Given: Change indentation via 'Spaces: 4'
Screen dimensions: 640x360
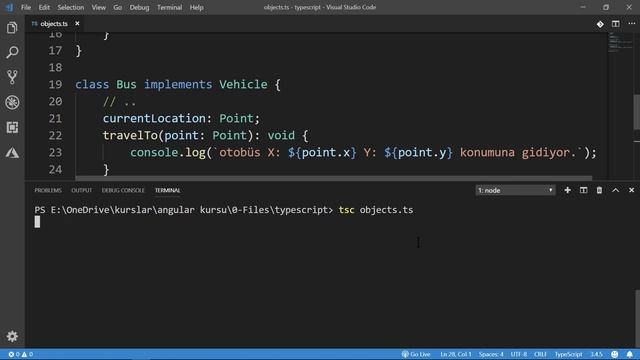Looking at the screenshot, I should pos(491,354).
